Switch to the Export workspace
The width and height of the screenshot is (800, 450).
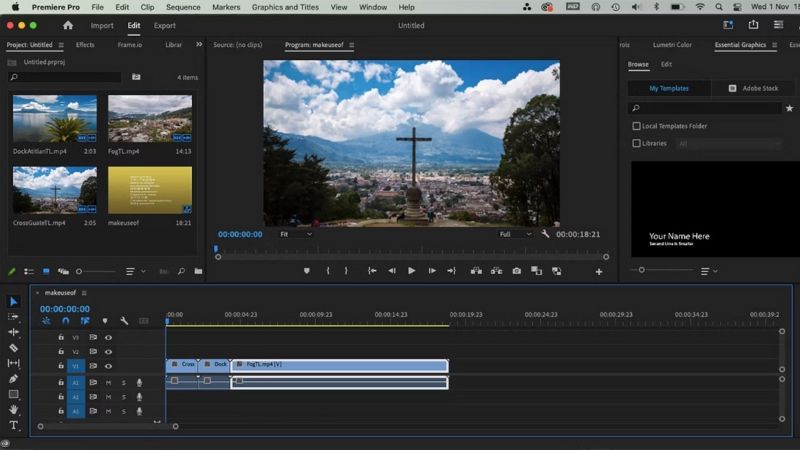pos(164,26)
